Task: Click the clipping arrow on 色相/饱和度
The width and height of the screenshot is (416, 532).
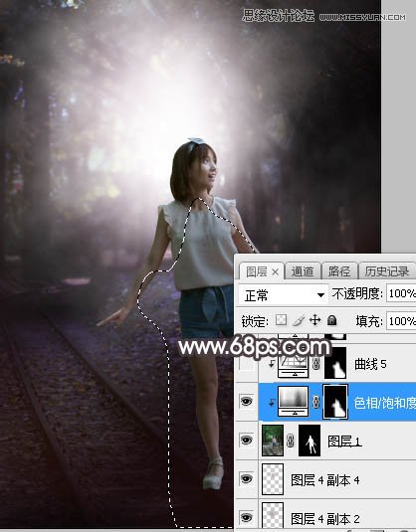Action: (272, 403)
